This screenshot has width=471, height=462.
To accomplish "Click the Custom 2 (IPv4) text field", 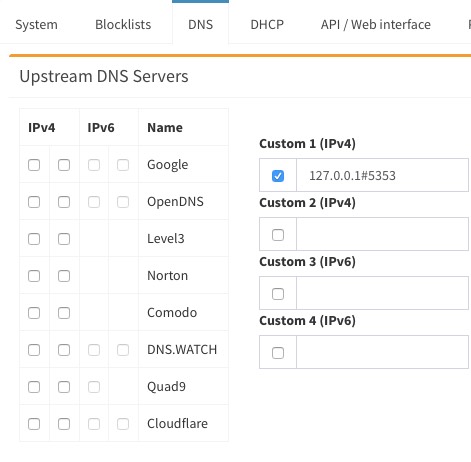I will pos(382,234).
